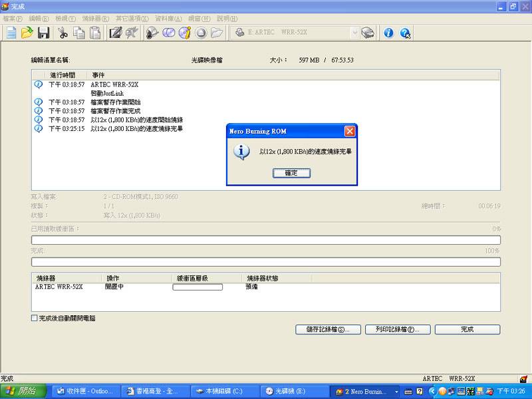Select log row 檔案暫存作業開始
Image resolution: width=532 pixels, height=399 pixels.
pyautogui.click(x=115, y=102)
